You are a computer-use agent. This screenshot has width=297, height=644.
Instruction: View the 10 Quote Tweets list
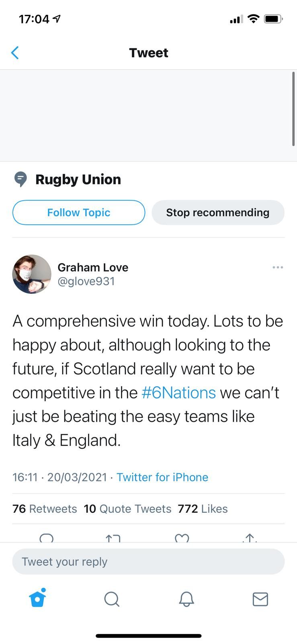pyautogui.click(x=127, y=509)
